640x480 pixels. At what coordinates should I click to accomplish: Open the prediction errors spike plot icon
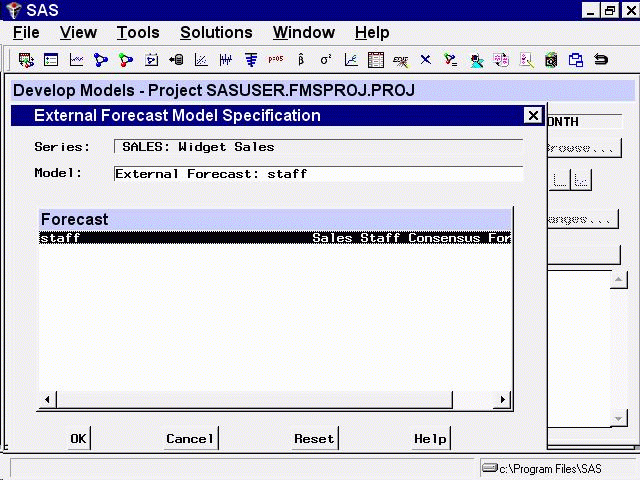pyautogui.click(x=226, y=60)
